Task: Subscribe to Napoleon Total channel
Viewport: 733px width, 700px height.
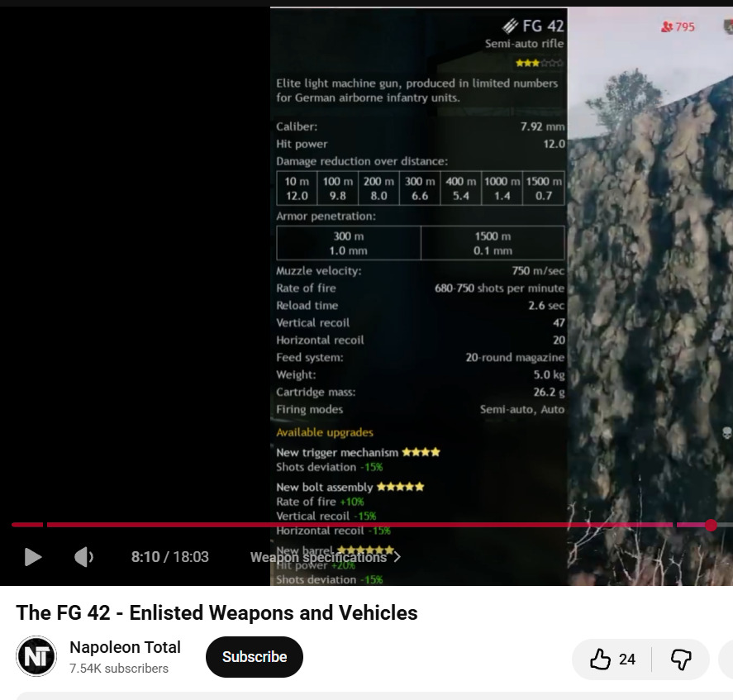Action: 255,657
